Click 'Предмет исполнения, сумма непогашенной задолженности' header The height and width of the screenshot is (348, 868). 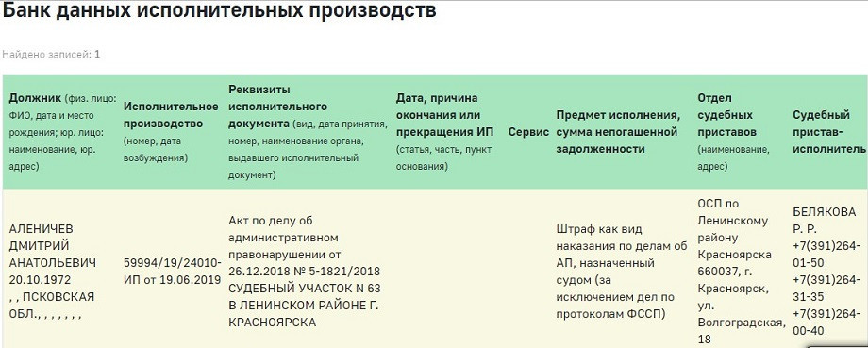617,132
